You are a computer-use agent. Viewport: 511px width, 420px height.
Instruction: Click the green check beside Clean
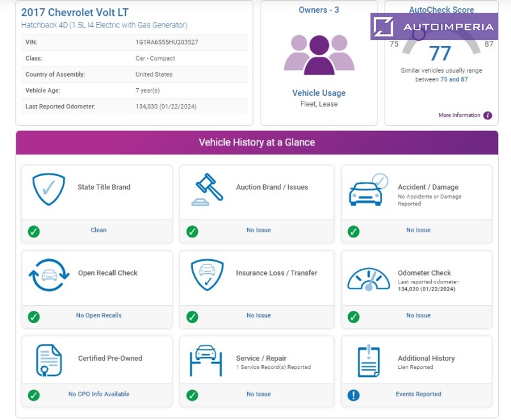34,232
